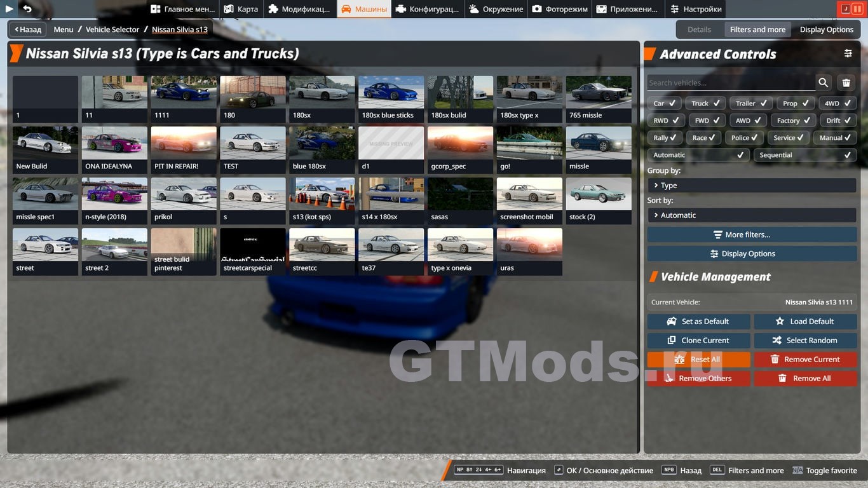Click the More filters... button

coord(752,234)
